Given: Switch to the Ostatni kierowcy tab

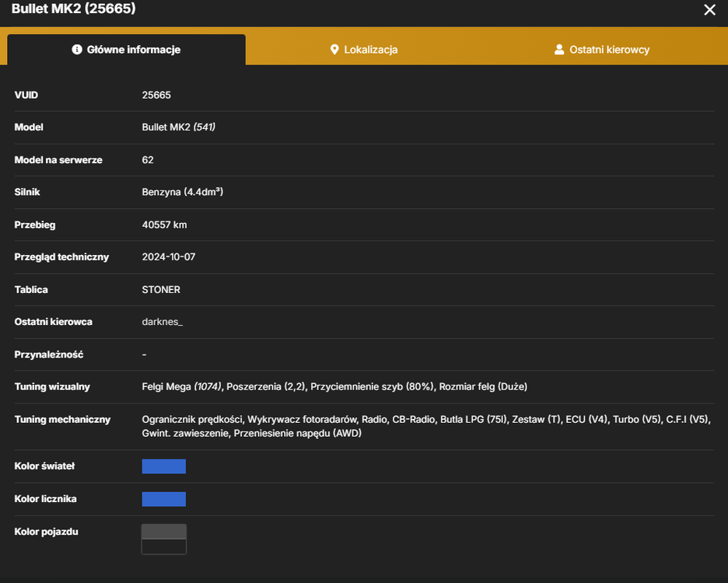Looking at the screenshot, I should click(x=602, y=50).
